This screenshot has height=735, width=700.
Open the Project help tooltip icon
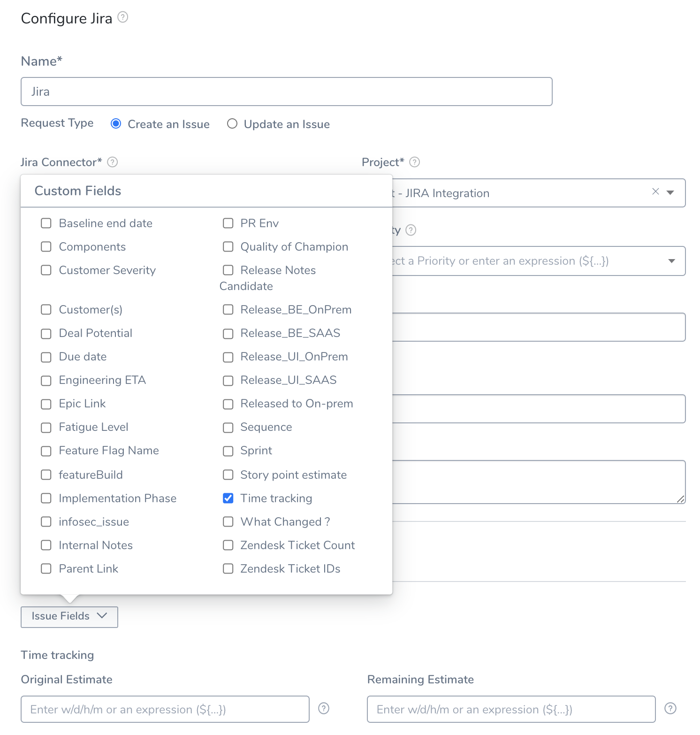click(x=415, y=162)
